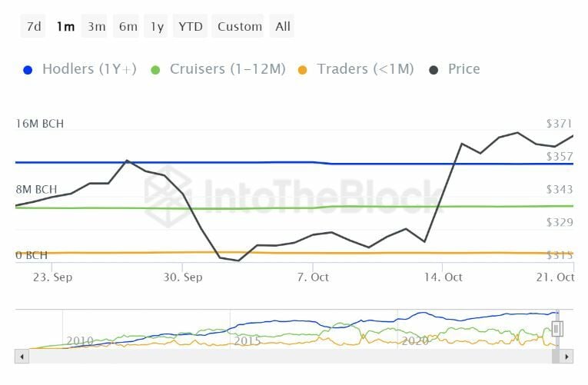Click the orange Traders legend dot
588x385 pixels.
point(303,70)
